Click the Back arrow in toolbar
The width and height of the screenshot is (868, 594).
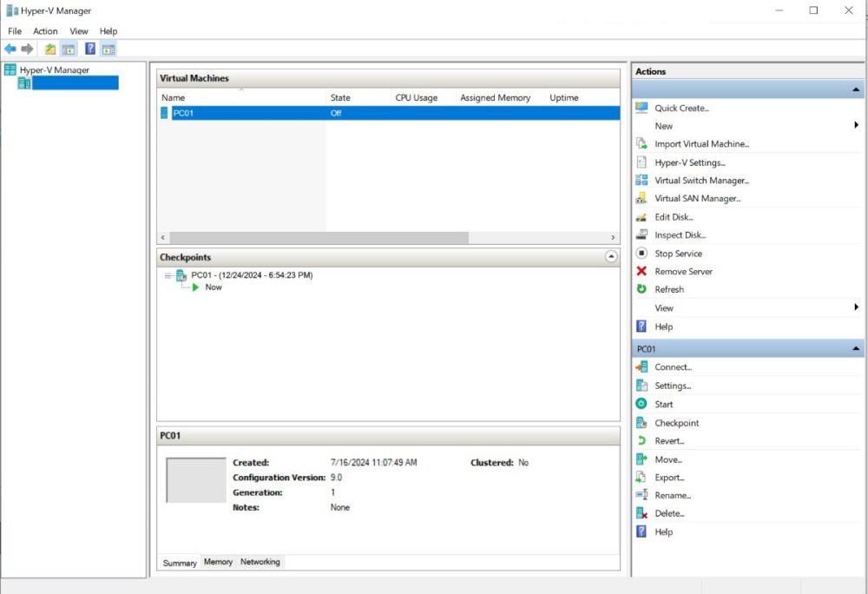pyautogui.click(x=10, y=49)
